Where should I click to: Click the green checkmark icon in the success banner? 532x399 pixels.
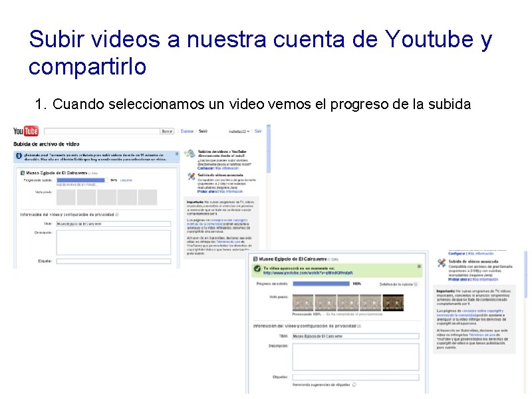tap(257, 269)
